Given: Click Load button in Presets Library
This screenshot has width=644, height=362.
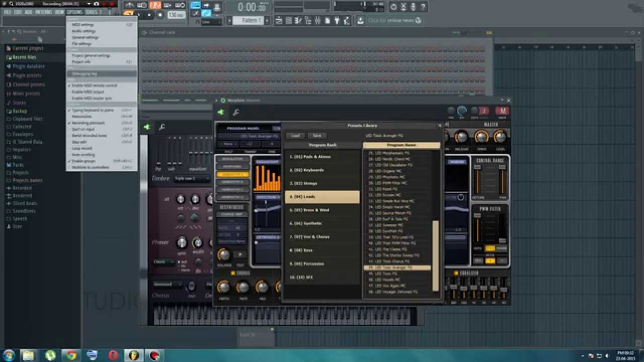Looking at the screenshot, I should pos(295,135).
